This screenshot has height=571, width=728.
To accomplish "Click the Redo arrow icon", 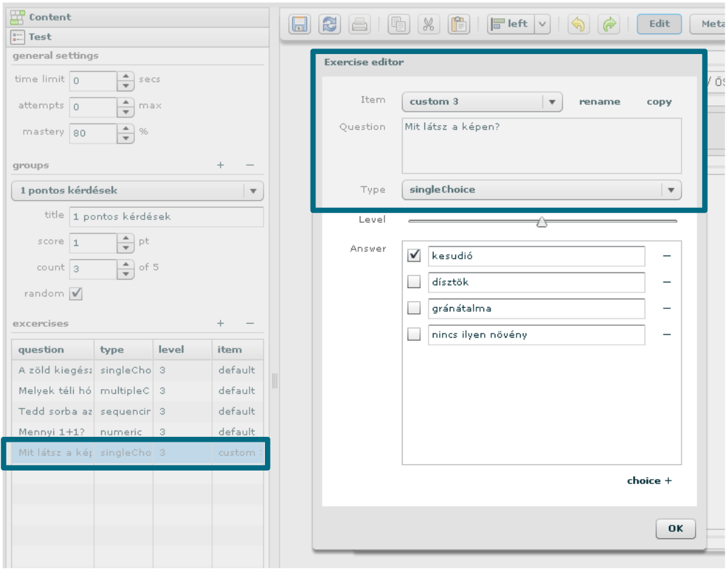I will tap(609, 25).
